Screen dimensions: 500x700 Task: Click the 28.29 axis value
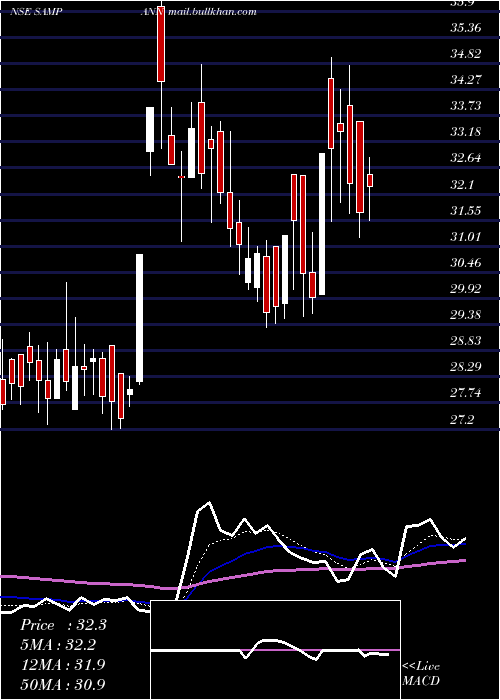pos(466,367)
